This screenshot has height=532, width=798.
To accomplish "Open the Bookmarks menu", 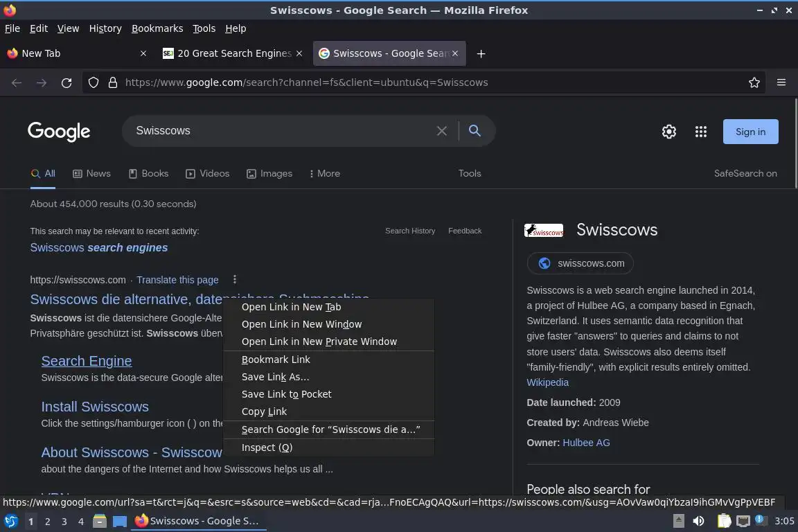I will [157, 28].
